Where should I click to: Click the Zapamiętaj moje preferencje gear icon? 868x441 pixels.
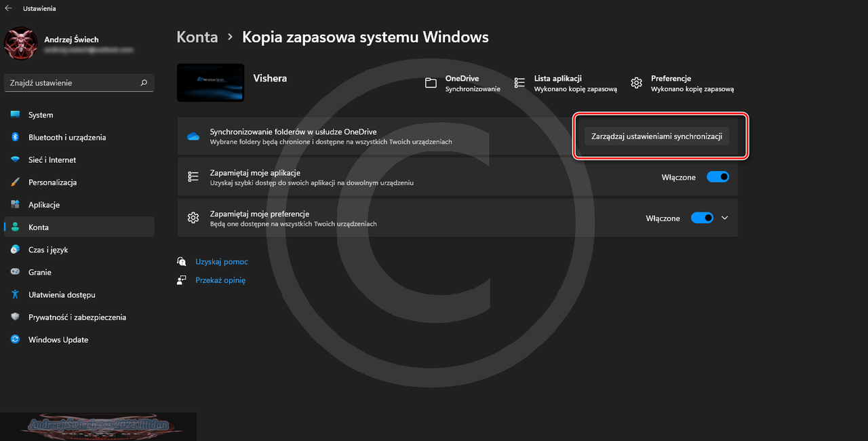tap(193, 218)
